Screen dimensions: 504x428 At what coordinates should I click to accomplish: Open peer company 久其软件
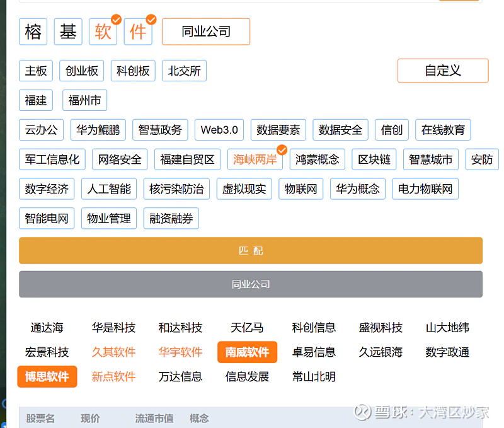pos(114,352)
